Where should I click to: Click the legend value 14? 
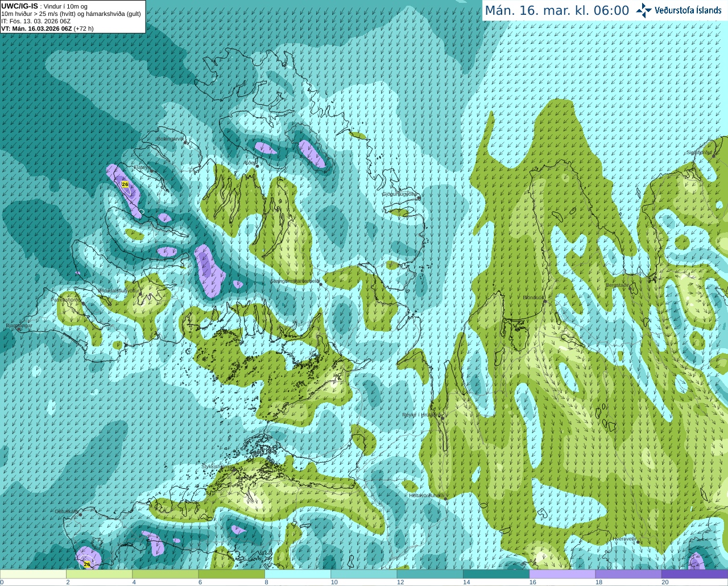point(466,582)
